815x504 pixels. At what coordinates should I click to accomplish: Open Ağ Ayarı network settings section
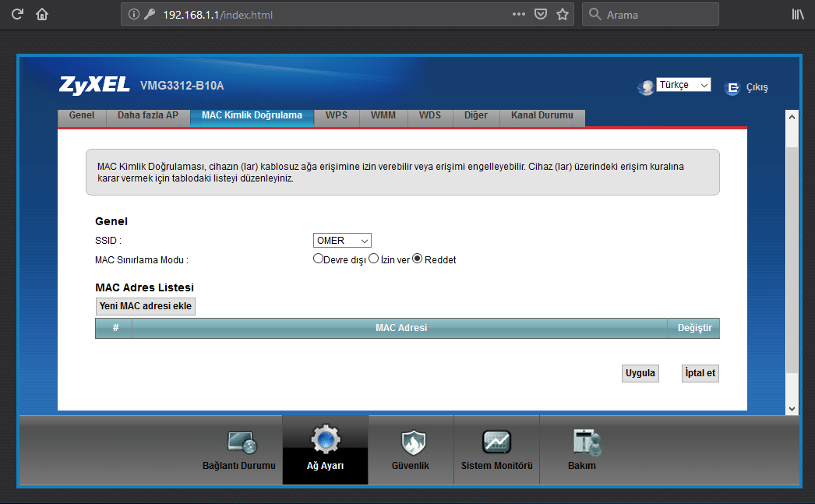326,450
